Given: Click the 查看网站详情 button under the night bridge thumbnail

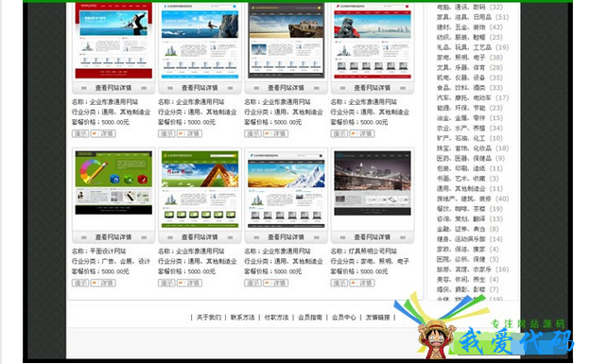Looking at the screenshot, I should point(373,237).
